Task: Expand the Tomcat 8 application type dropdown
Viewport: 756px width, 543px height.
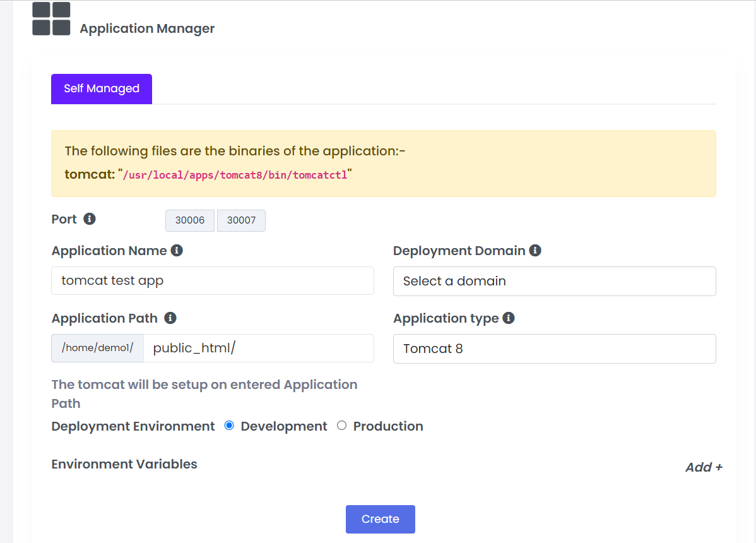Action: (554, 349)
